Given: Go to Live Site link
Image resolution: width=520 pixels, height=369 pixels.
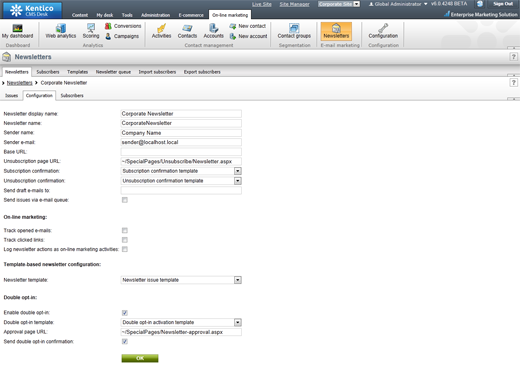Looking at the screenshot, I should (x=262, y=4).
